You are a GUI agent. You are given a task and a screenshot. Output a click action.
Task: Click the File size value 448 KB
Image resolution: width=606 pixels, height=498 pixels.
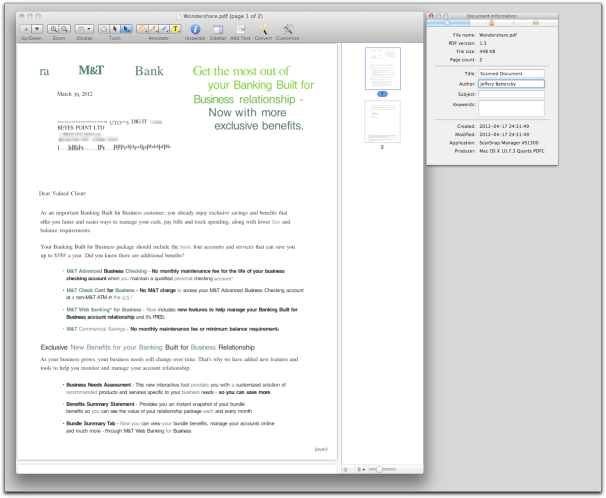click(x=487, y=51)
